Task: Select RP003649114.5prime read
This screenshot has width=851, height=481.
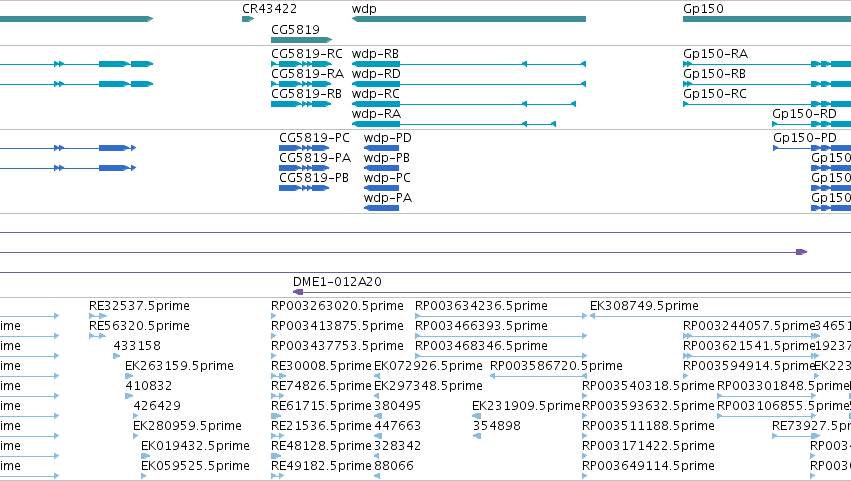Action: click(585, 476)
